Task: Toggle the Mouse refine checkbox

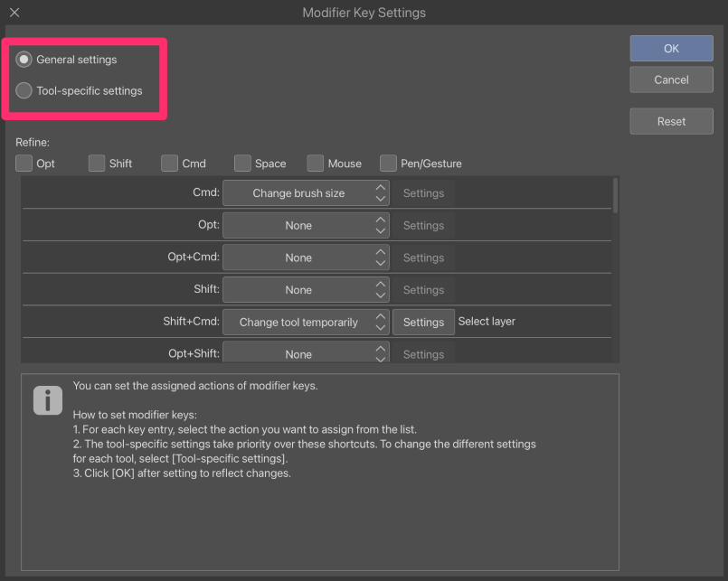Action: [316, 164]
